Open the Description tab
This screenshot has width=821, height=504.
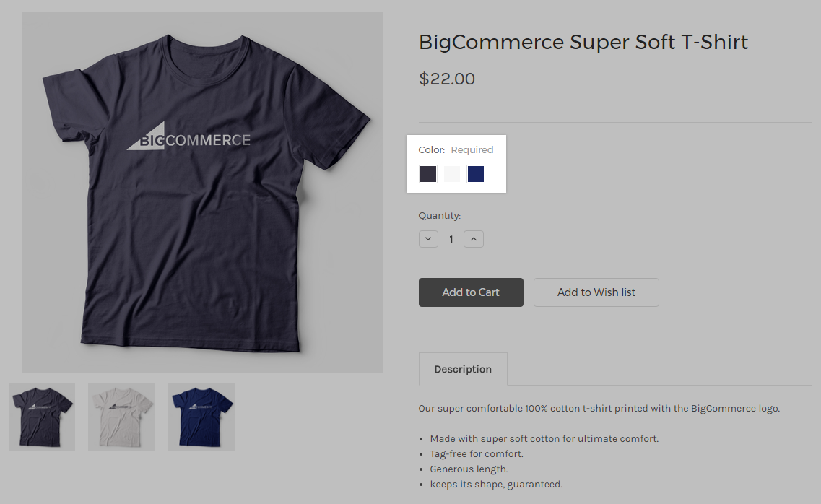click(x=463, y=369)
